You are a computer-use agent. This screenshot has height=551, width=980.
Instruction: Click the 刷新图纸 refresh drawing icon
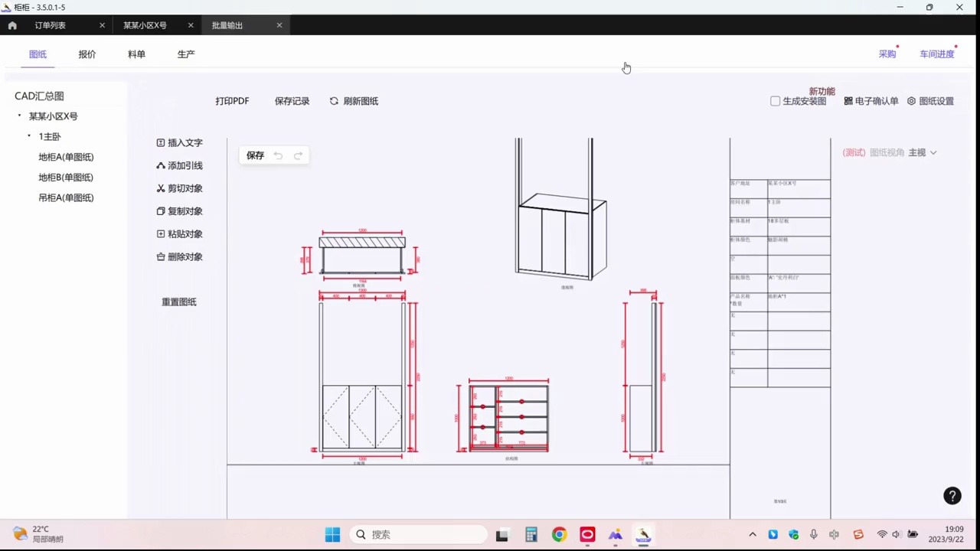tap(334, 101)
